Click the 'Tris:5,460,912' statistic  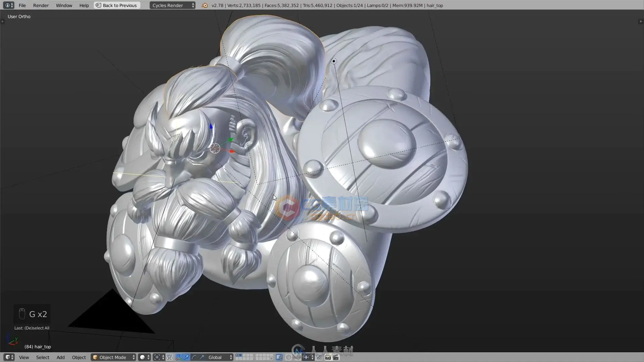click(317, 5)
